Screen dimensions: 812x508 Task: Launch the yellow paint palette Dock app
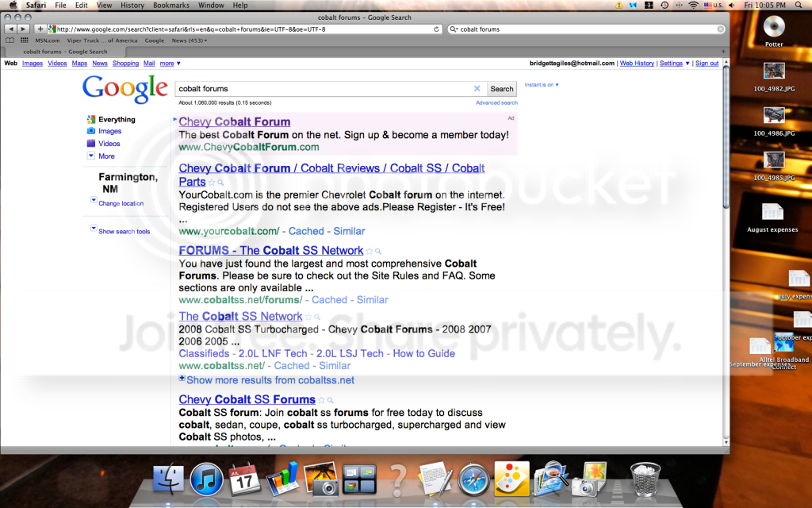[511, 479]
